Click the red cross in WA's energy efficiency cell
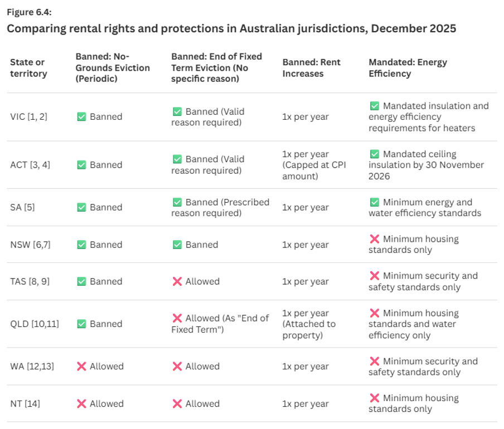 click(375, 362)
